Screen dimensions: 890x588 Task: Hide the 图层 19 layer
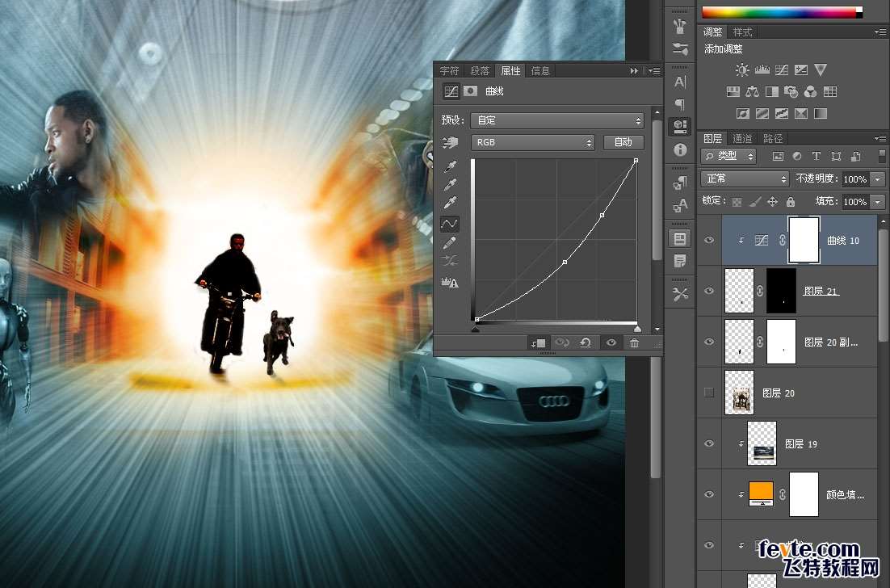tap(709, 443)
